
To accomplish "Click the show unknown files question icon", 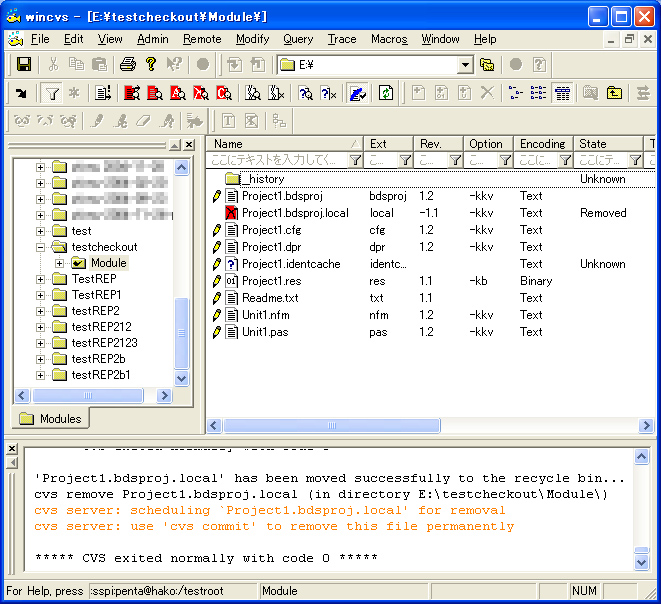I will (305, 93).
